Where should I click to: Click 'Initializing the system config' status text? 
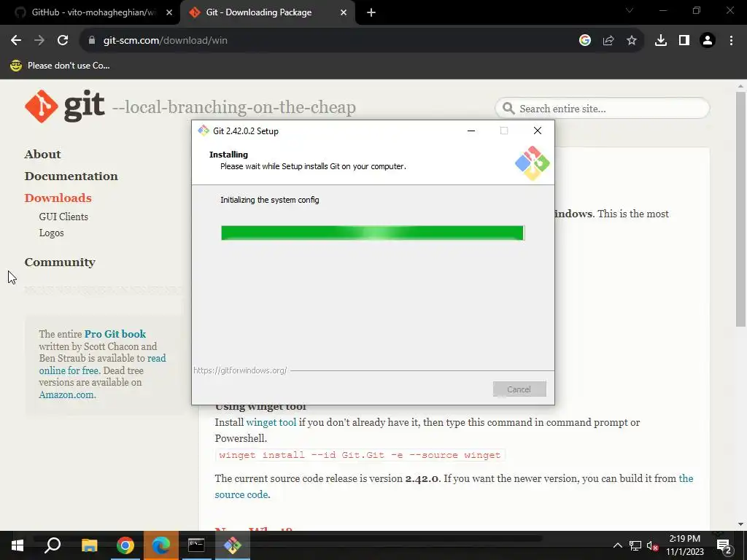[270, 200]
